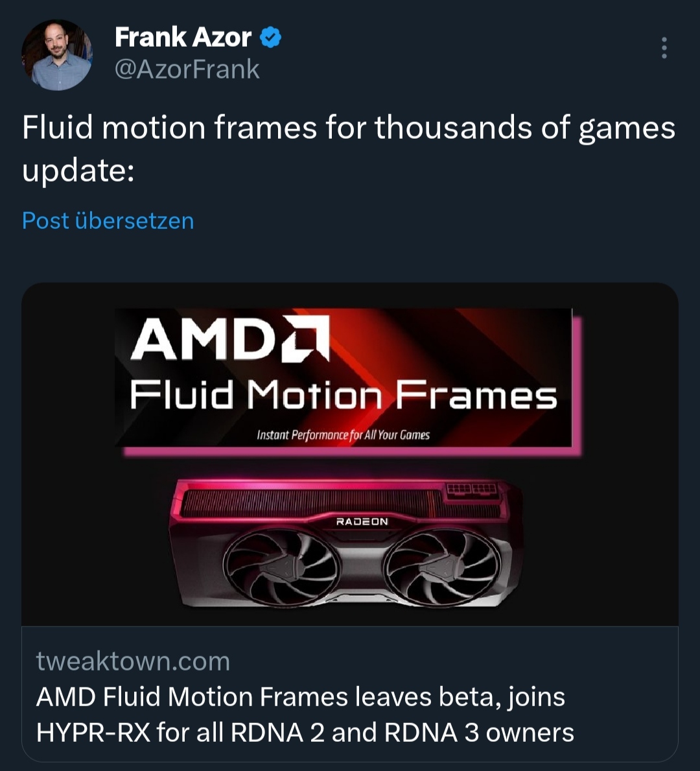Click the tweet text about fluid motion frames
Image resolution: width=700 pixels, height=771 pixels.
point(349,127)
